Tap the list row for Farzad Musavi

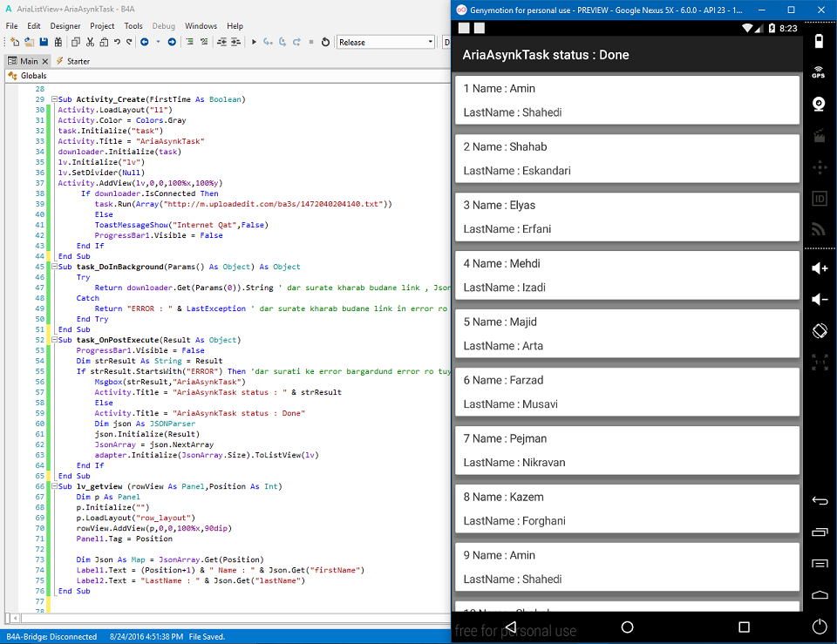pyautogui.click(x=626, y=392)
